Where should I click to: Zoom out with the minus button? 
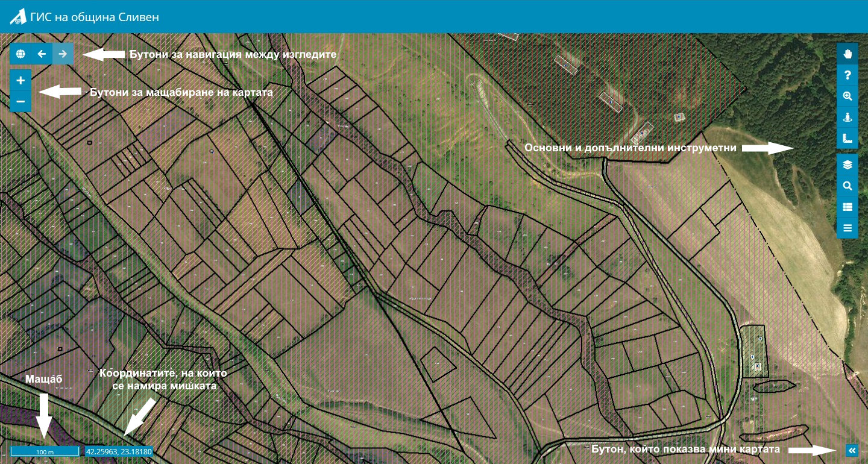pyautogui.click(x=20, y=101)
